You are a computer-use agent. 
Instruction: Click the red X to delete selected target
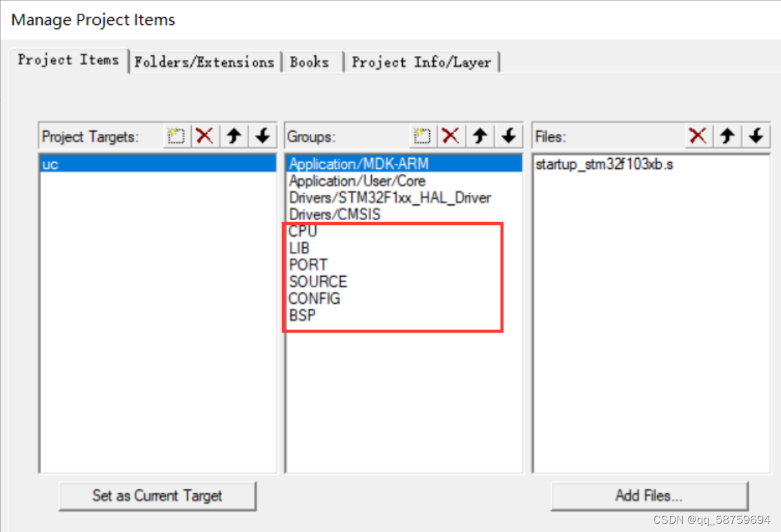click(x=204, y=136)
